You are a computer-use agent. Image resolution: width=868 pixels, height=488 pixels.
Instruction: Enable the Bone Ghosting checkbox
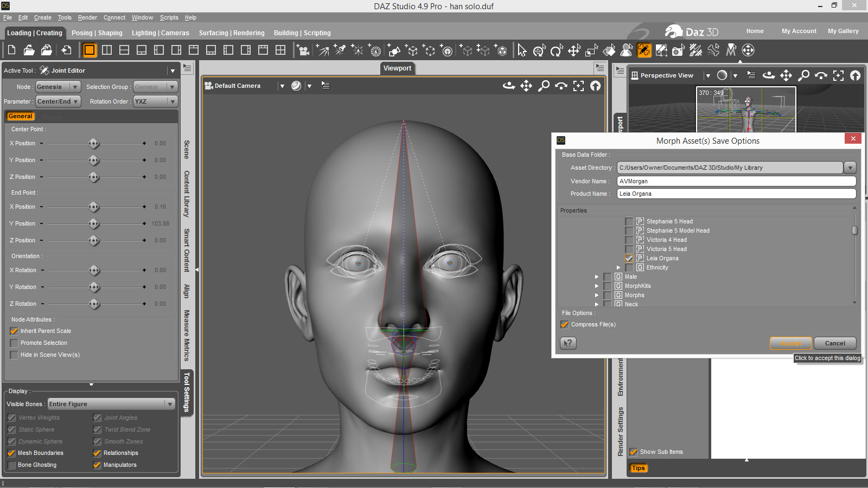(x=11, y=465)
